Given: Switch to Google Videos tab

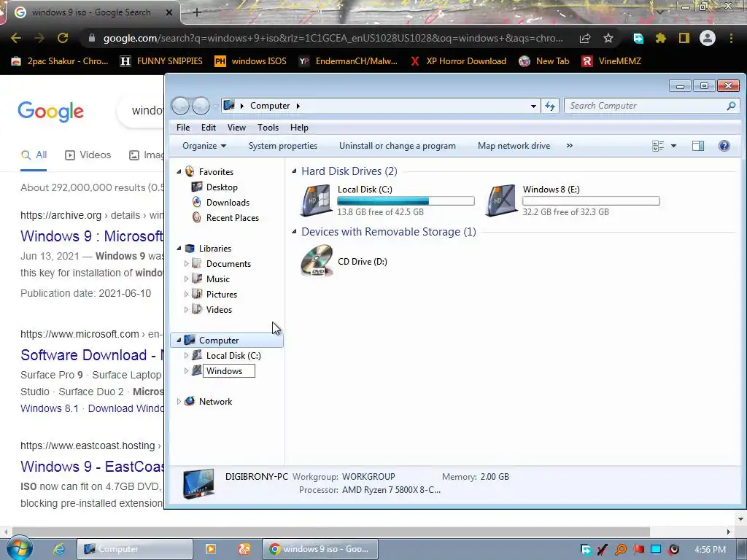Looking at the screenshot, I should click(x=88, y=155).
